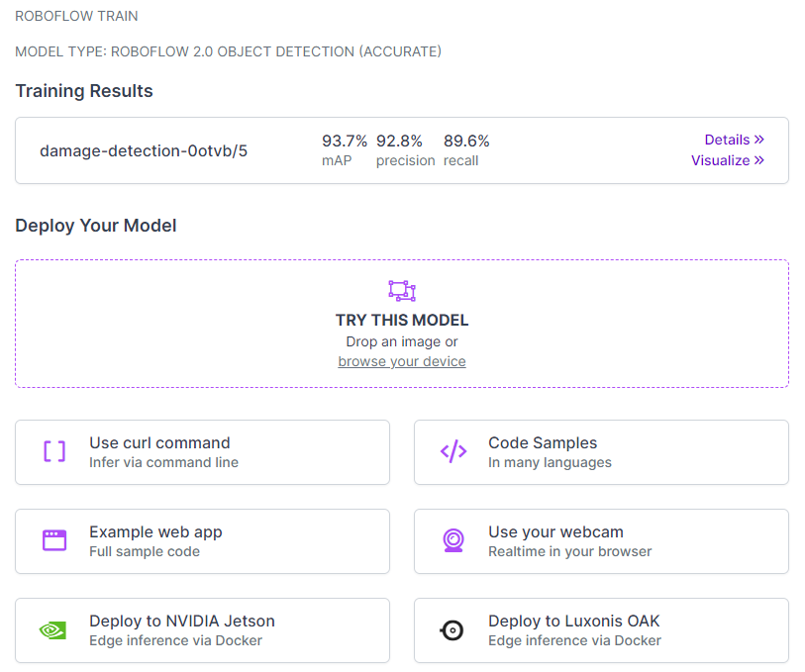Click the green NVIDIA logo icon
The height and width of the screenshot is (672, 805).
coord(52,629)
